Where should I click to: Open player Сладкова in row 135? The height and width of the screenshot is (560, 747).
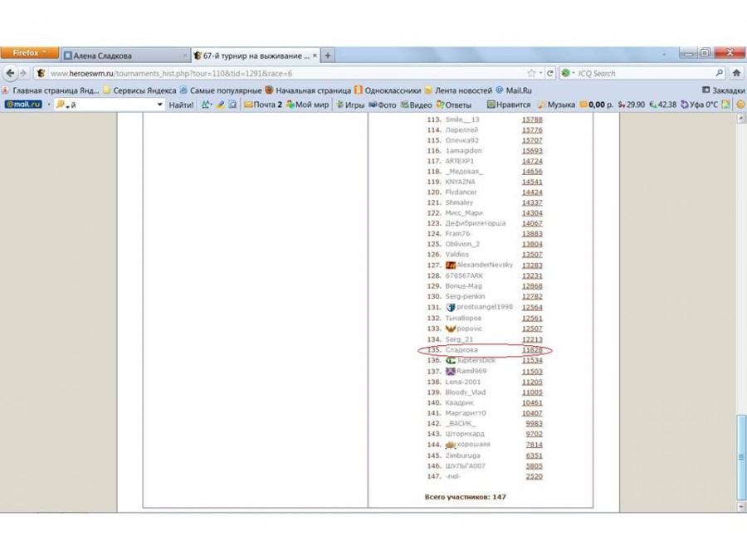click(461, 350)
